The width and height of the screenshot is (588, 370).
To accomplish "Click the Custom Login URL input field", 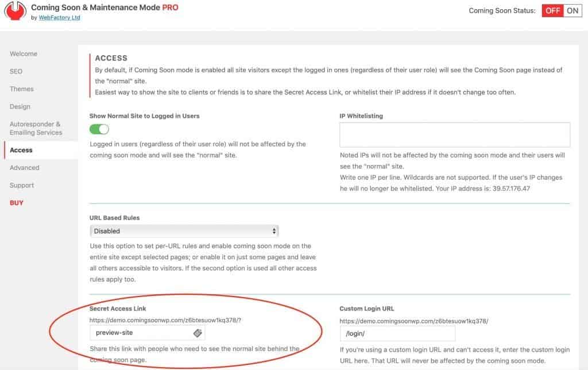I will [397, 334].
